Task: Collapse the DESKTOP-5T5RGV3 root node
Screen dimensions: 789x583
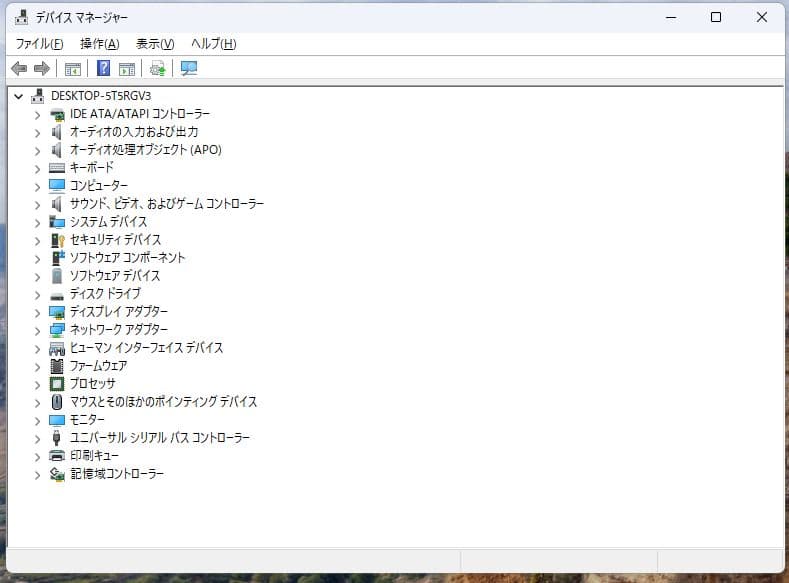Action: 19,96
